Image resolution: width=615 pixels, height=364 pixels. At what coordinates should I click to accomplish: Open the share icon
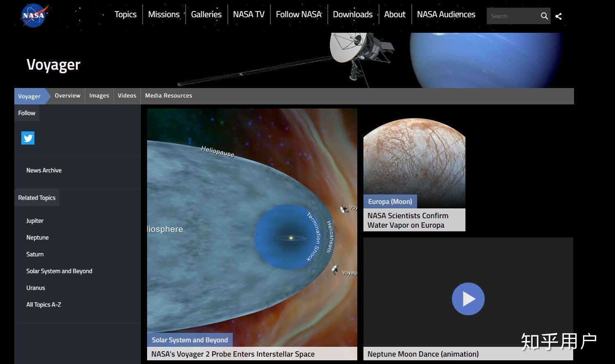558,16
